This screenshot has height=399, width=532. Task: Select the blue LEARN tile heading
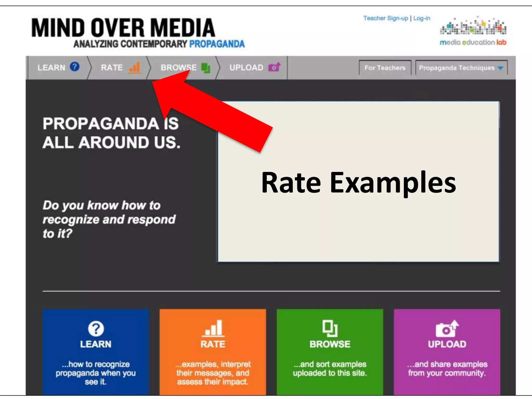96,344
